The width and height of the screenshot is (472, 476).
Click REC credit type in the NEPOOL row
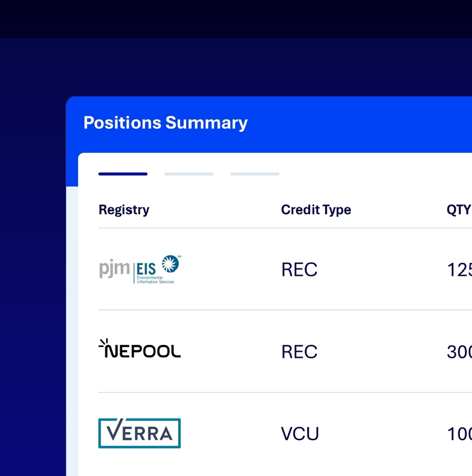tap(299, 352)
